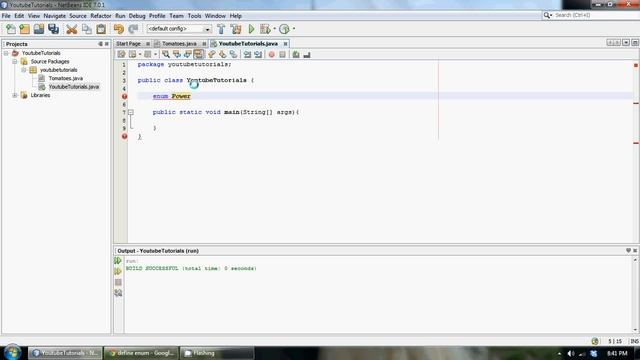Open the Tools menu
Image resolution: width=640 pixels, height=360 pixels.
(x=194, y=16)
